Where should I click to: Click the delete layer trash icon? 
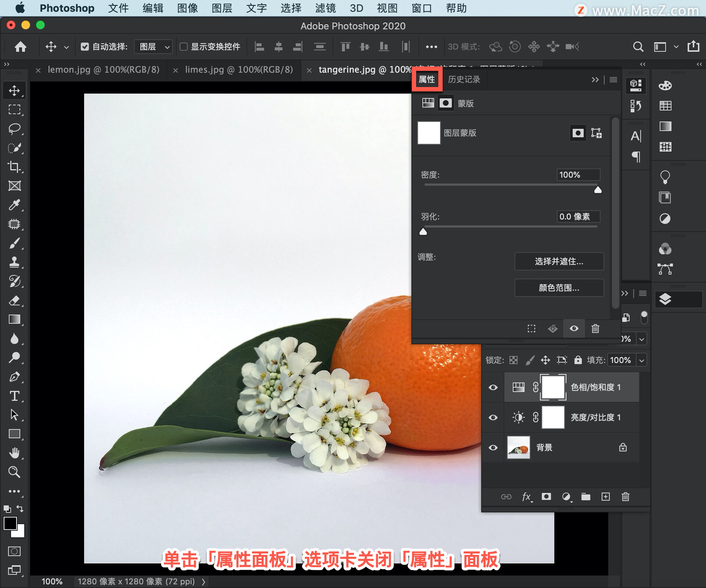pos(625,497)
